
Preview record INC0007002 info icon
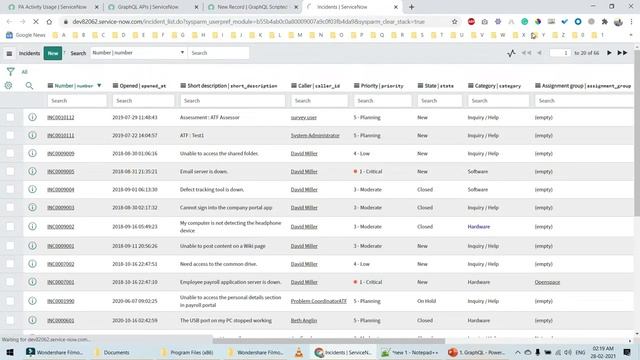tap(32, 264)
